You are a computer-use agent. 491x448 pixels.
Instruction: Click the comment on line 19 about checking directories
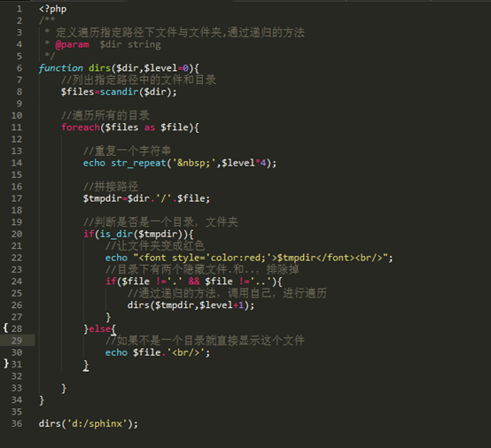(160, 222)
